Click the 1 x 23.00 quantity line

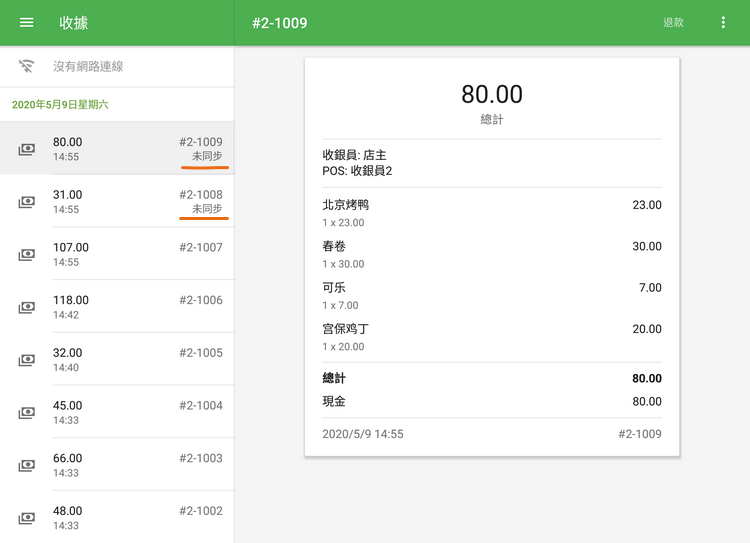click(343, 222)
